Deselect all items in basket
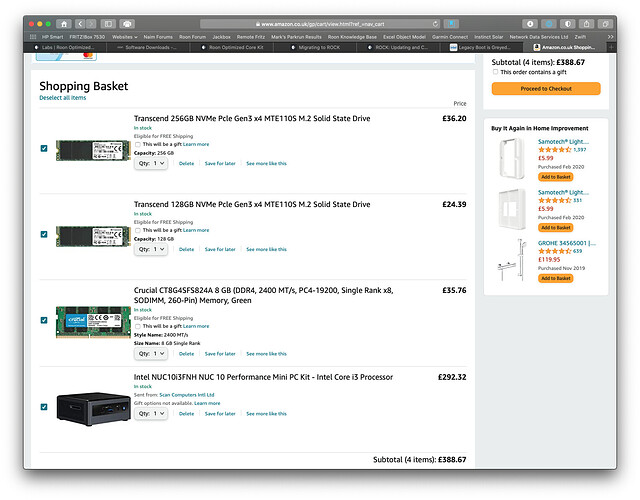 (x=62, y=98)
